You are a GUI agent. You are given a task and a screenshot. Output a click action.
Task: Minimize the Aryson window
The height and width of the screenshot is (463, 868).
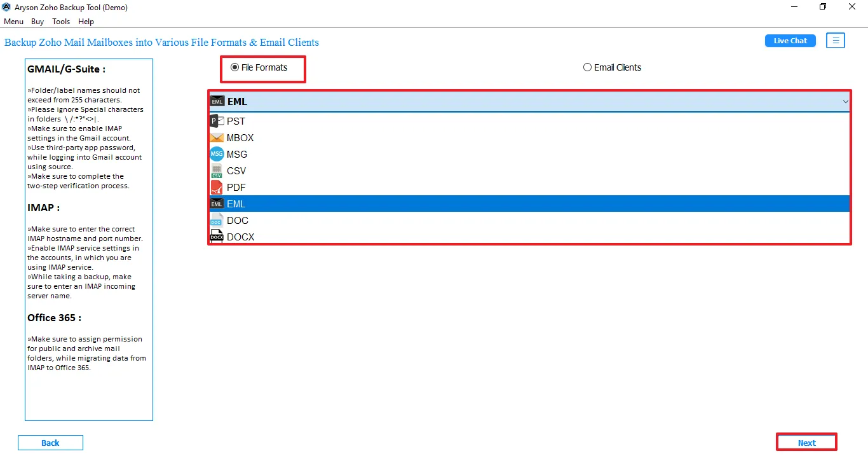[794, 7]
